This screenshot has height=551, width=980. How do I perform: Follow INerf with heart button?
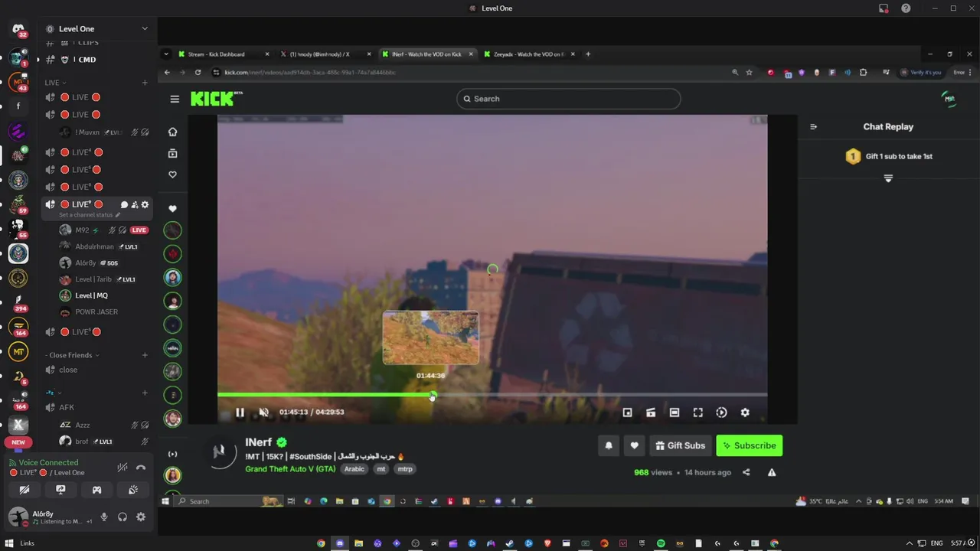(634, 445)
